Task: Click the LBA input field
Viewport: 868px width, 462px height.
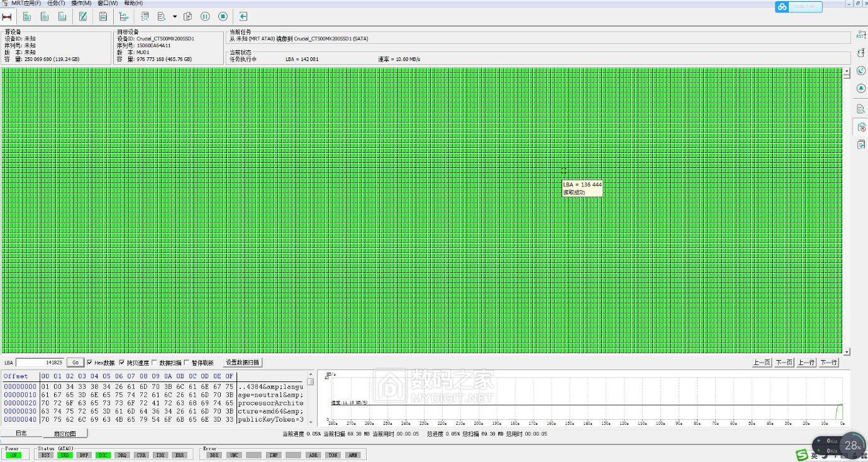Action: tap(40, 363)
